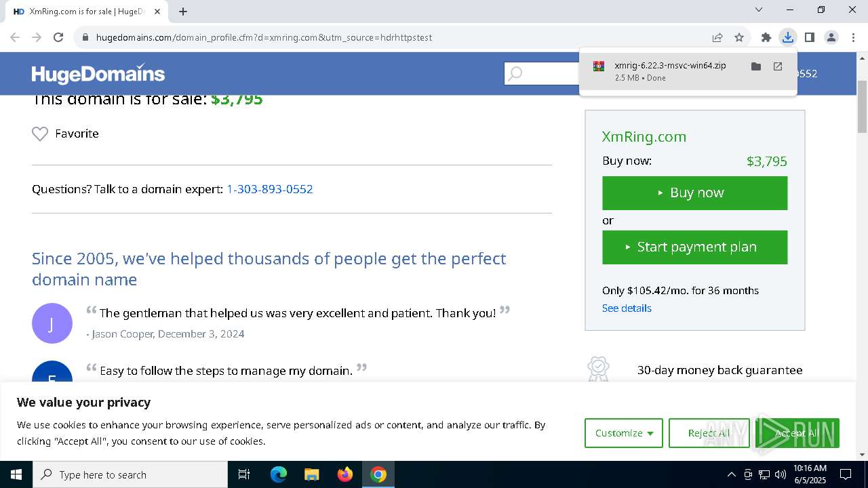Image resolution: width=868 pixels, height=488 pixels.
Task: Open xmrig zip download in new window icon
Action: point(778,66)
